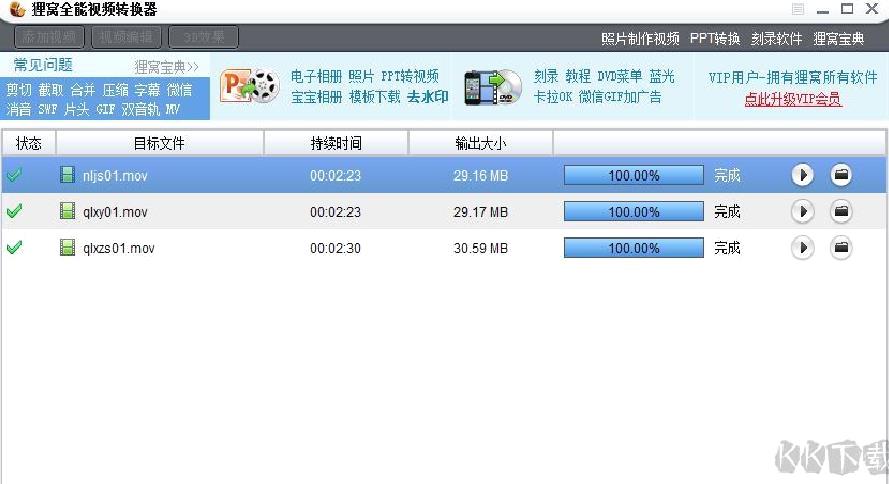Open output folder for qlxzs01.mov
The image size is (889, 484).
(x=841, y=248)
